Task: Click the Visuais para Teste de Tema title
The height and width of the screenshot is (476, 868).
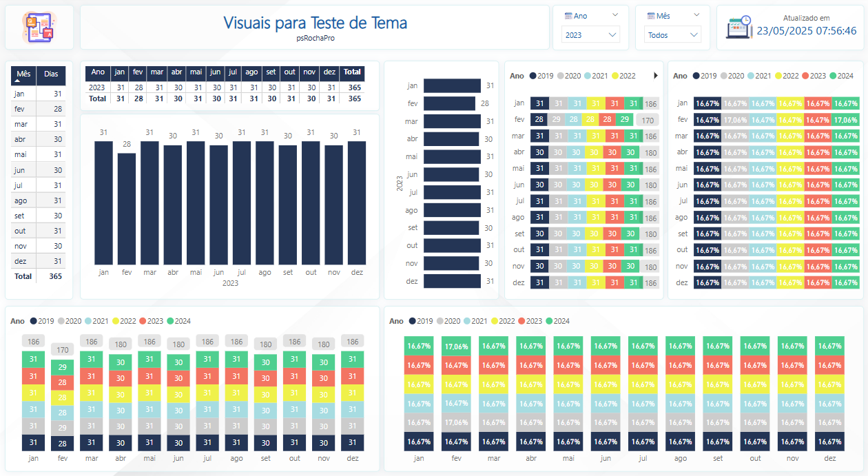Action: pos(316,23)
